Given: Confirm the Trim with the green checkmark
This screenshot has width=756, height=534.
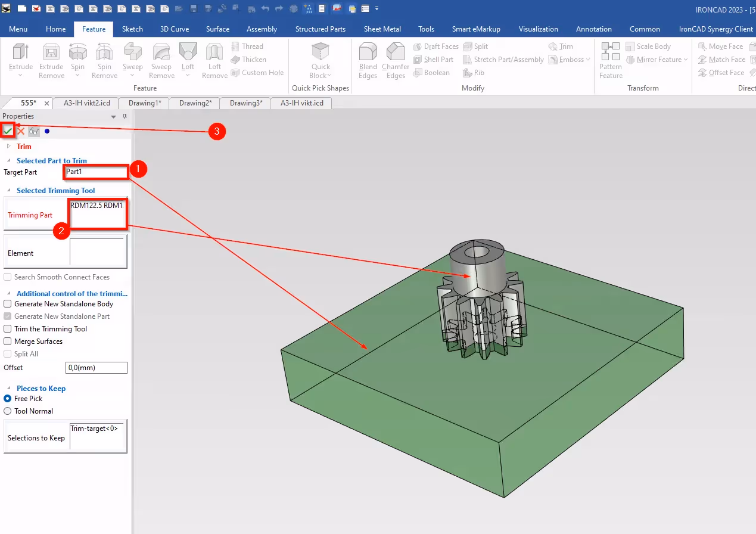Looking at the screenshot, I should [9, 131].
